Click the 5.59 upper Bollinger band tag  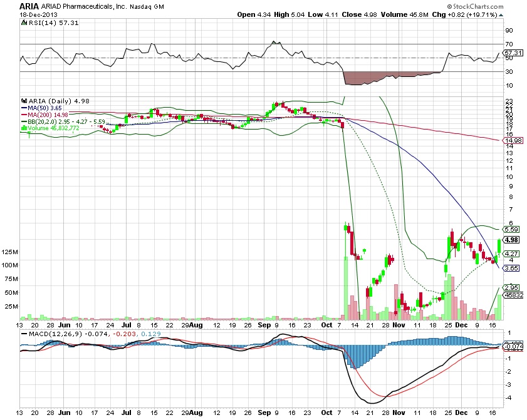[x=511, y=229]
